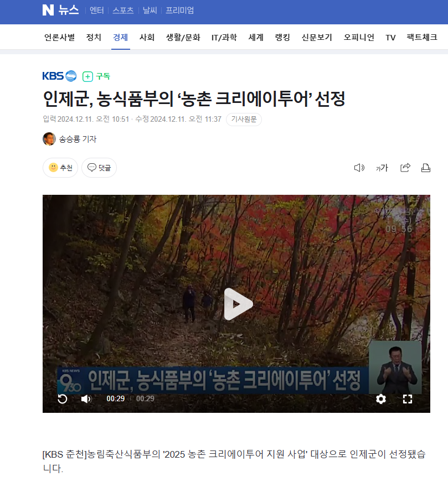Play the article video with center play button

coord(238,304)
